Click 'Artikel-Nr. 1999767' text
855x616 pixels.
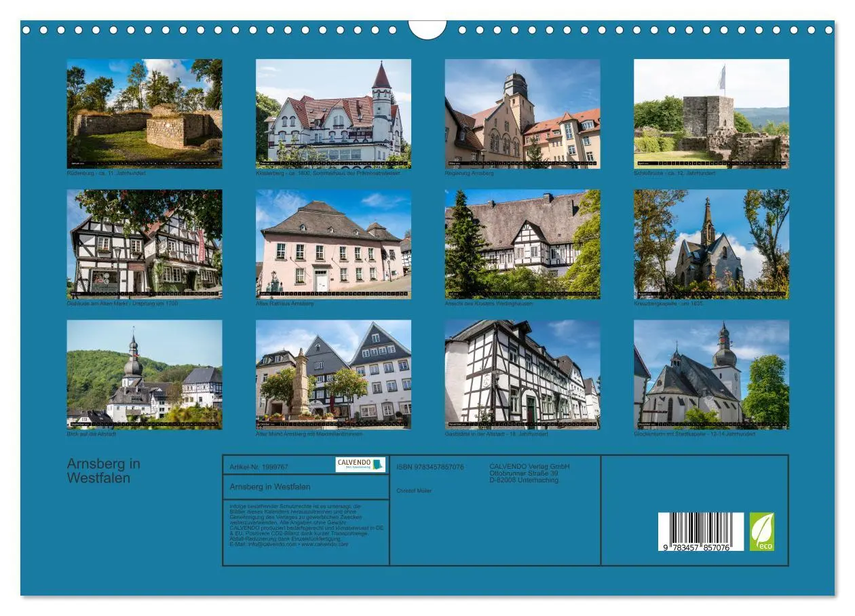pos(259,467)
